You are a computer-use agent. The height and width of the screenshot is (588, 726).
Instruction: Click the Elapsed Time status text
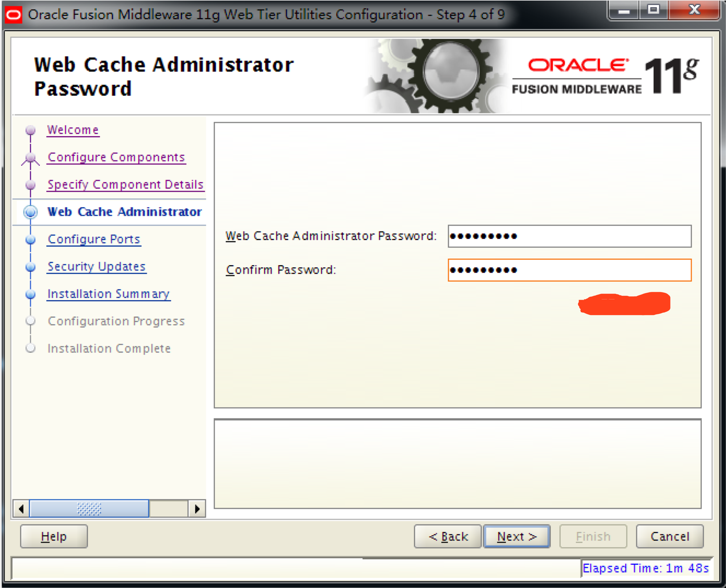[x=646, y=568]
